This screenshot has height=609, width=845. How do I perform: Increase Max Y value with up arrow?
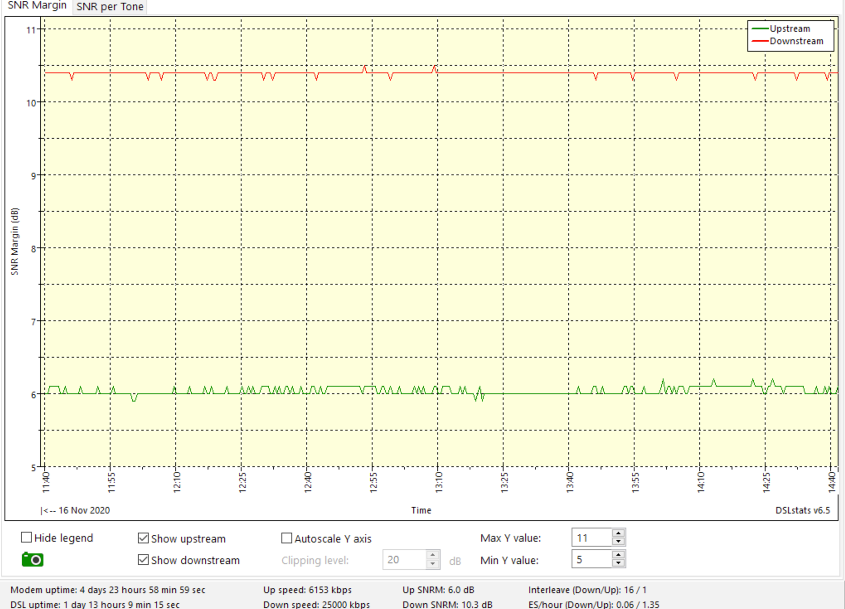(x=619, y=534)
